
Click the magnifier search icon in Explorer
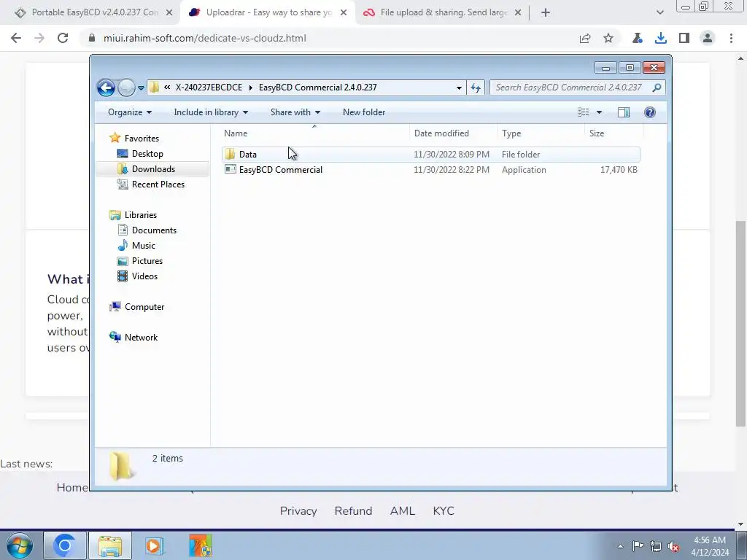(657, 87)
